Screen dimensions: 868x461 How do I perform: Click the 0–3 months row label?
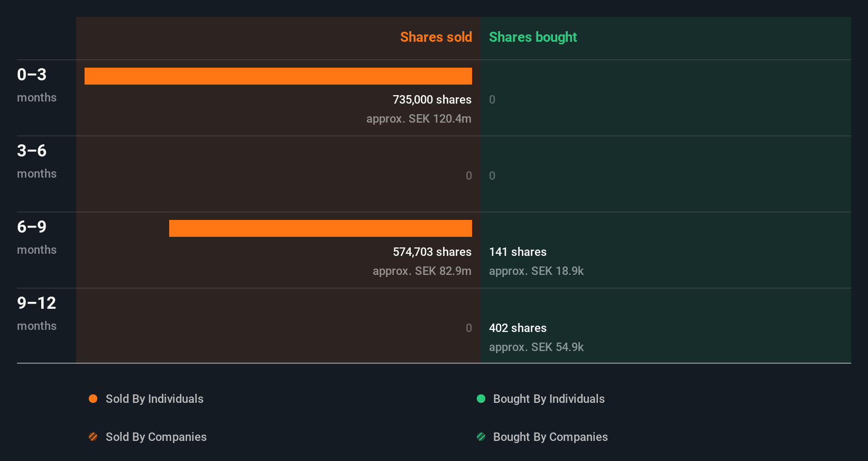point(36,85)
